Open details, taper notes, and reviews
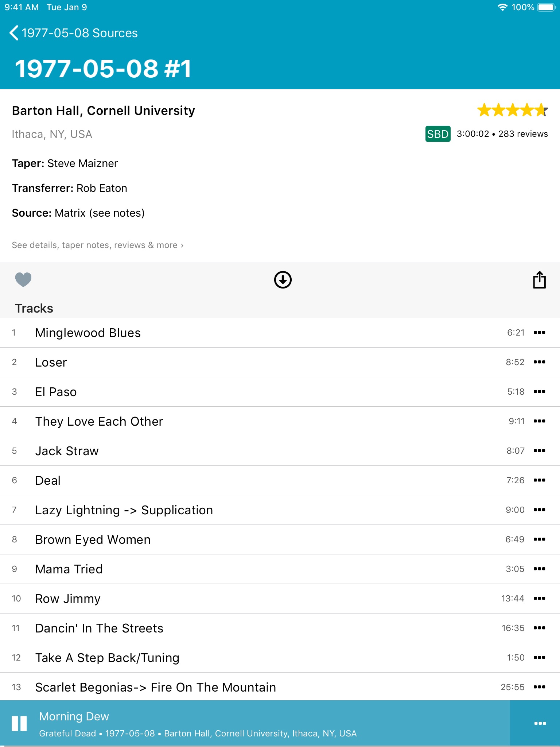Screen dimensions: 560x747 pyautogui.click(x=97, y=245)
